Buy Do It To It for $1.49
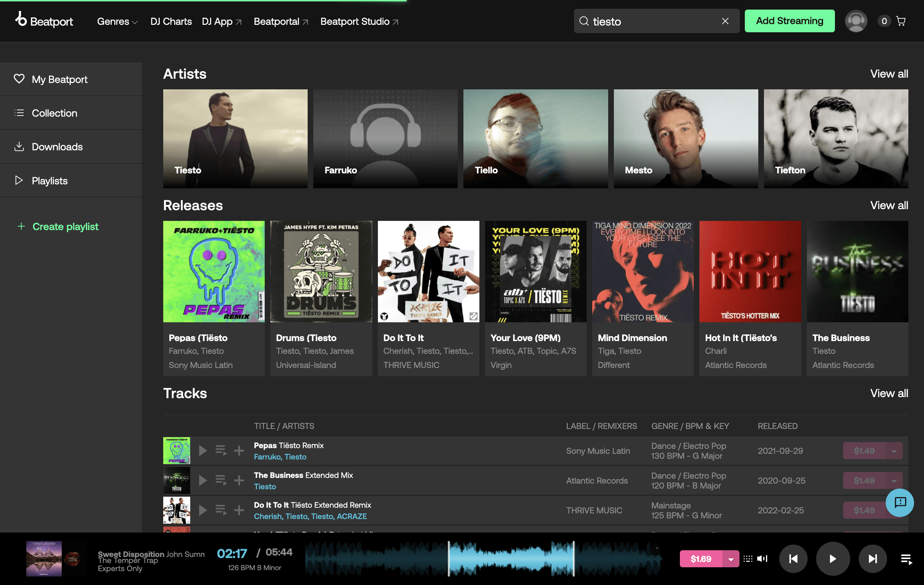 pos(864,510)
